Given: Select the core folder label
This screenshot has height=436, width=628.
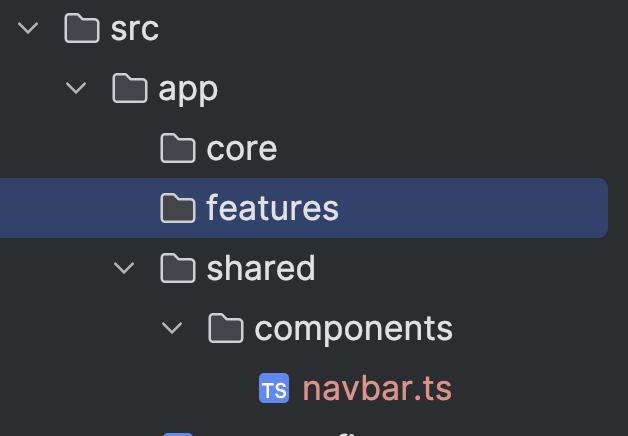Looking at the screenshot, I should pyautogui.click(x=241, y=149).
